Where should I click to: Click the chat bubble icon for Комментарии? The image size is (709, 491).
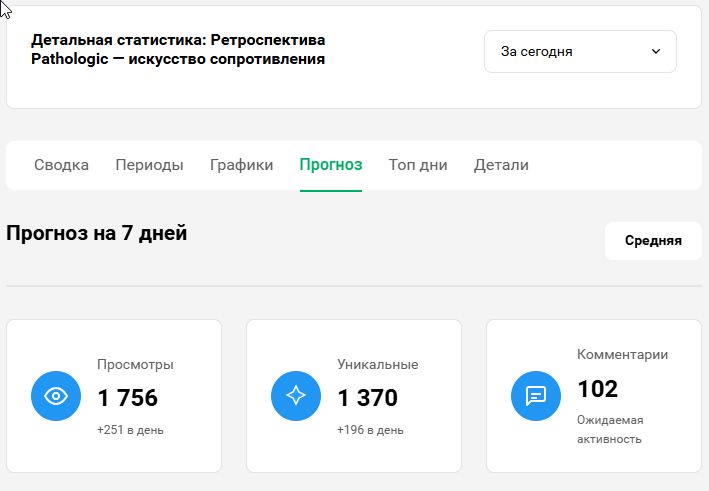tap(536, 396)
